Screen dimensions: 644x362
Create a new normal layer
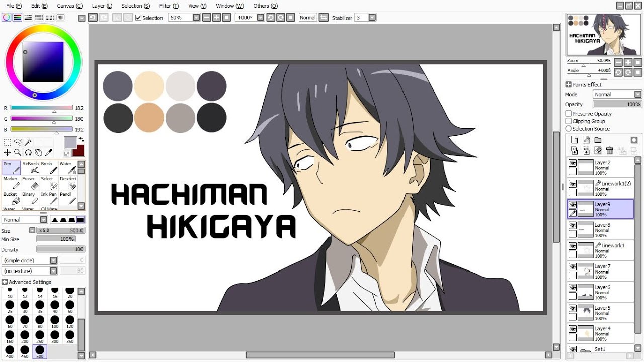(x=574, y=140)
